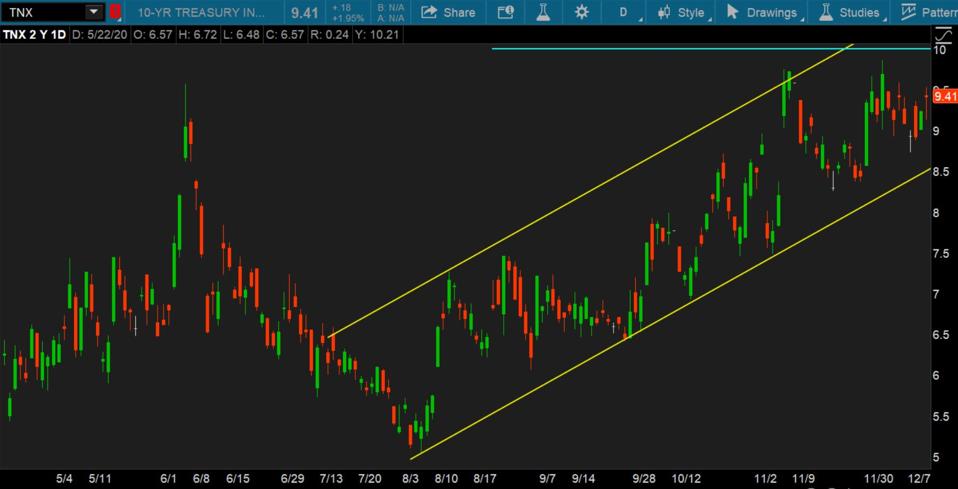Open the Drawings menu
Screen dimensions: 958x489
tap(764, 13)
